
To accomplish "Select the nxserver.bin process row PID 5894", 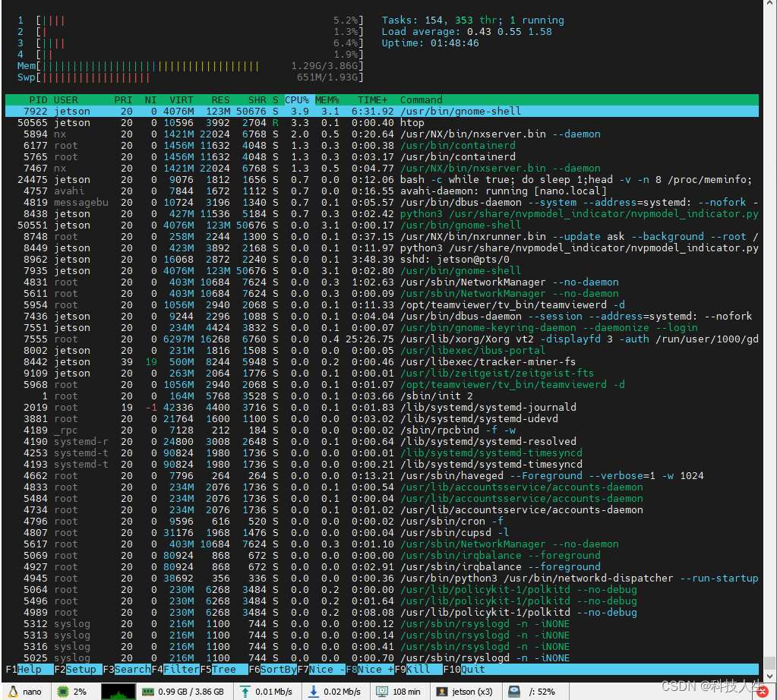I will (x=382, y=134).
